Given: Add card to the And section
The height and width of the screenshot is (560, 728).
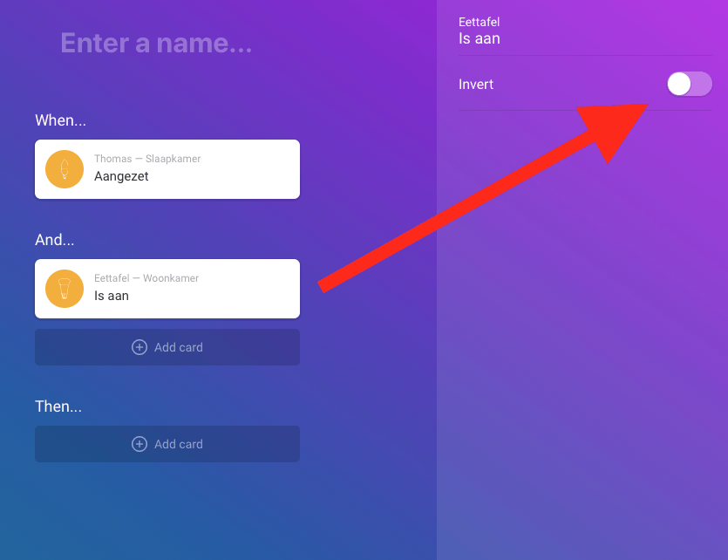Looking at the screenshot, I should click(167, 347).
